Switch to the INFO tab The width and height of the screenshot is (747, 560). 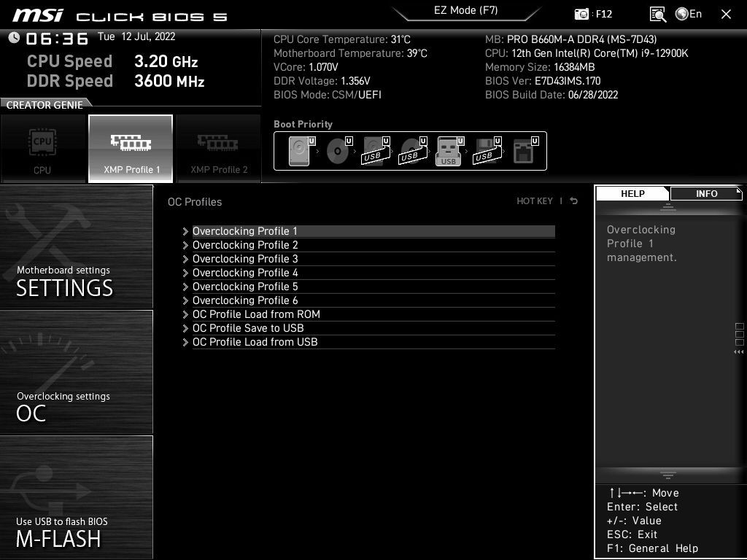coord(706,193)
